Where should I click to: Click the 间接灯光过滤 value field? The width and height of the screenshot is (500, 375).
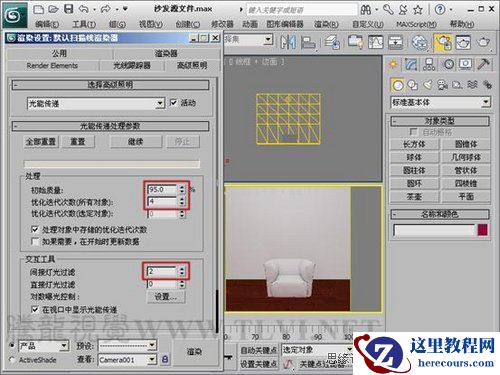coord(163,271)
